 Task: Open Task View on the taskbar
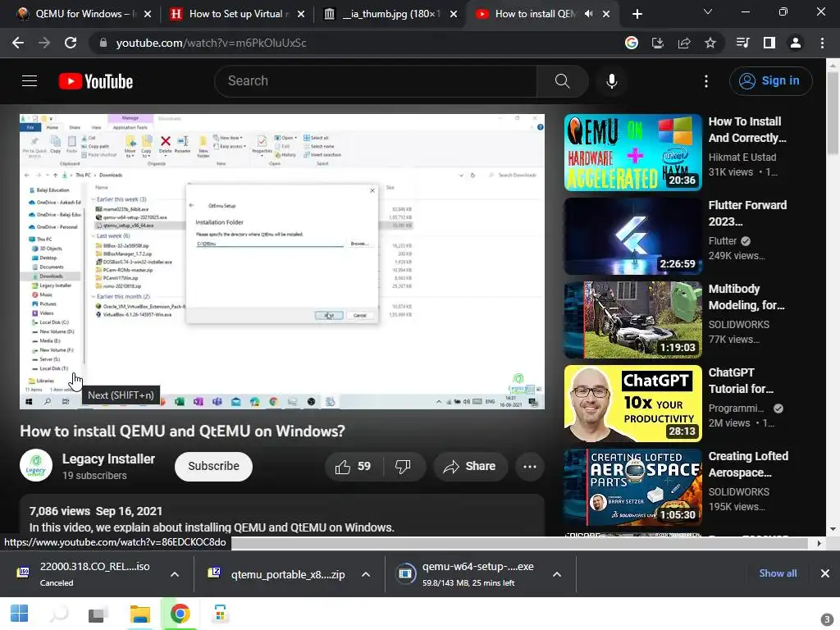click(98, 614)
